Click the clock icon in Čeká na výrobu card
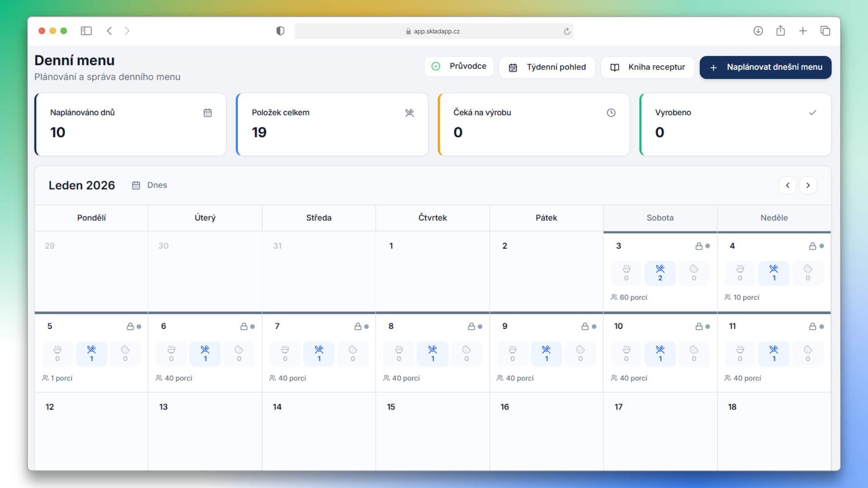Image resolution: width=868 pixels, height=488 pixels. (611, 113)
